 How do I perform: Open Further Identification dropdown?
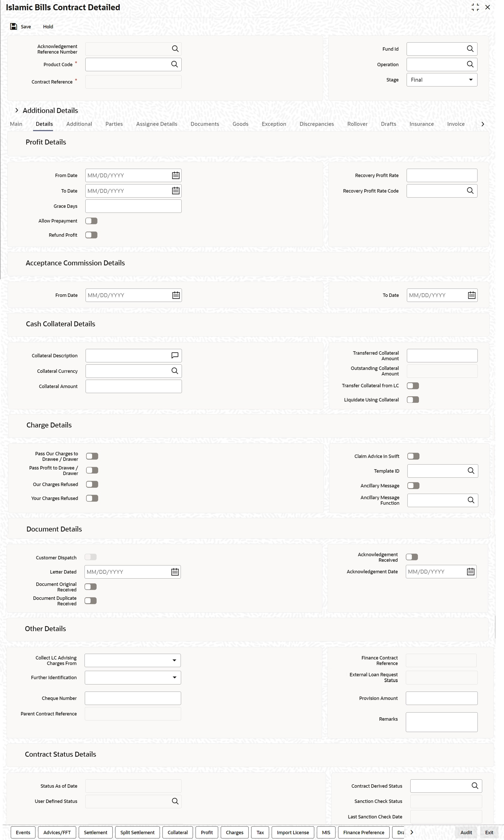coord(133,678)
